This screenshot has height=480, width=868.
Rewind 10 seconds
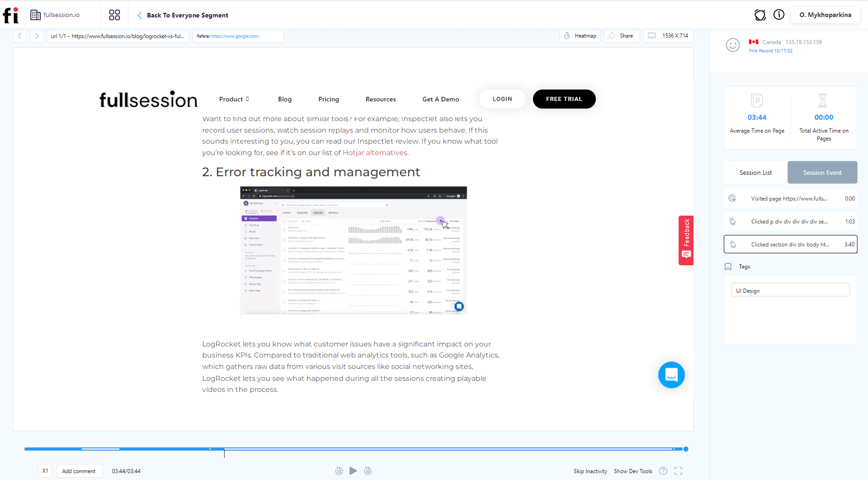point(339,471)
